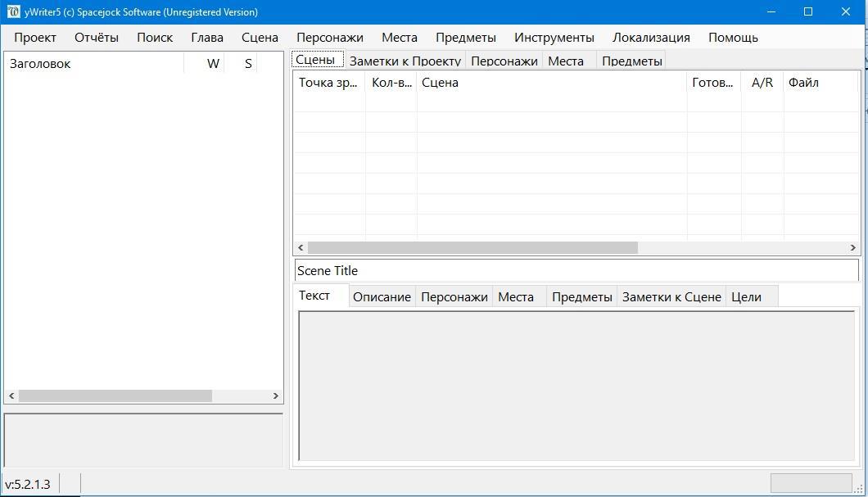Open the Заметки к Сцене tab
Viewport: 868px width, 497px height.
tap(671, 296)
